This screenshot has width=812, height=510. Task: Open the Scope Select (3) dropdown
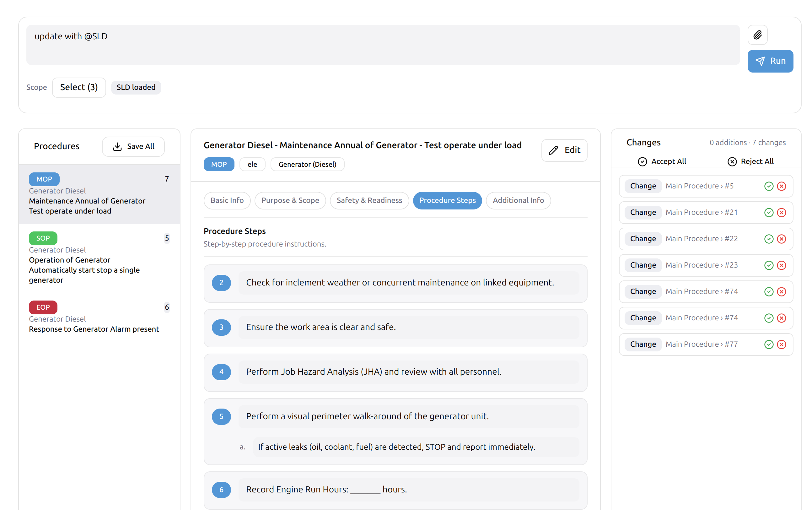pos(79,87)
